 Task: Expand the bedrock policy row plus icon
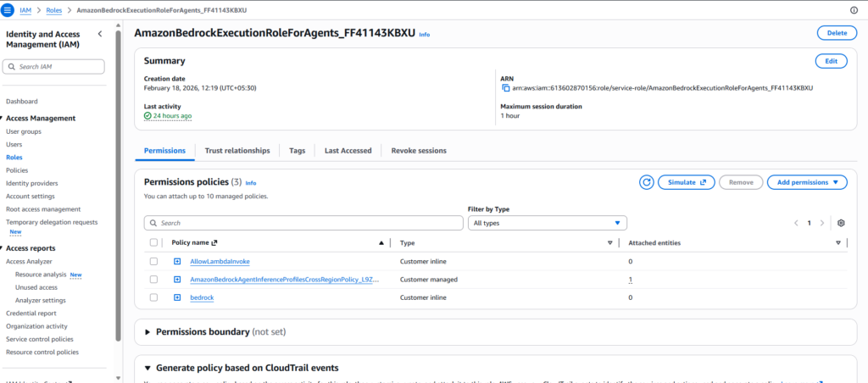178,297
